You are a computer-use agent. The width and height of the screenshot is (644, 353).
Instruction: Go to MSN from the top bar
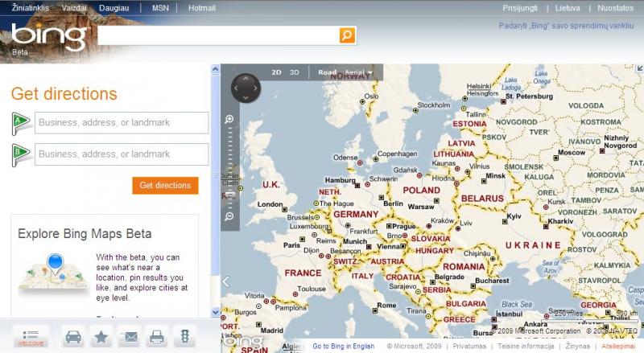[x=160, y=8]
